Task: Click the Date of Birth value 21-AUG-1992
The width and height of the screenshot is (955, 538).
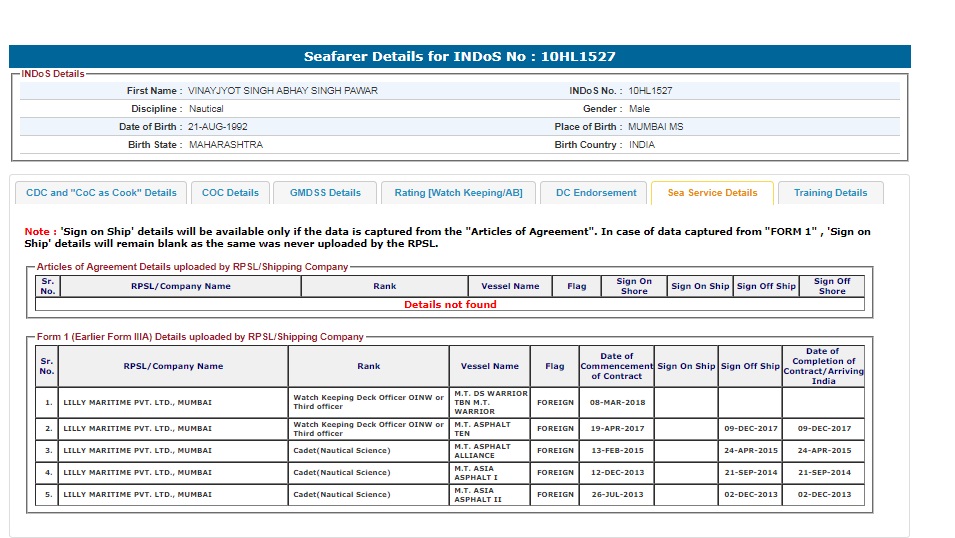Action: [x=218, y=127]
